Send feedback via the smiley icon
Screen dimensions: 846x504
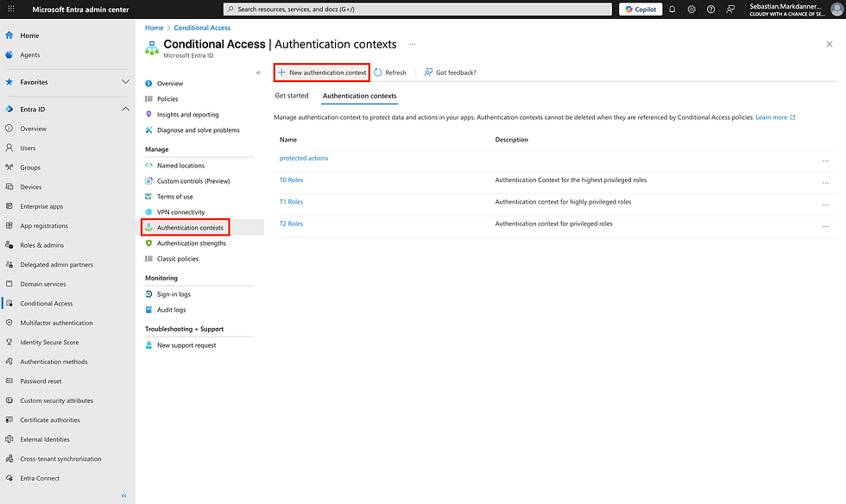click(x=729, y=9)
